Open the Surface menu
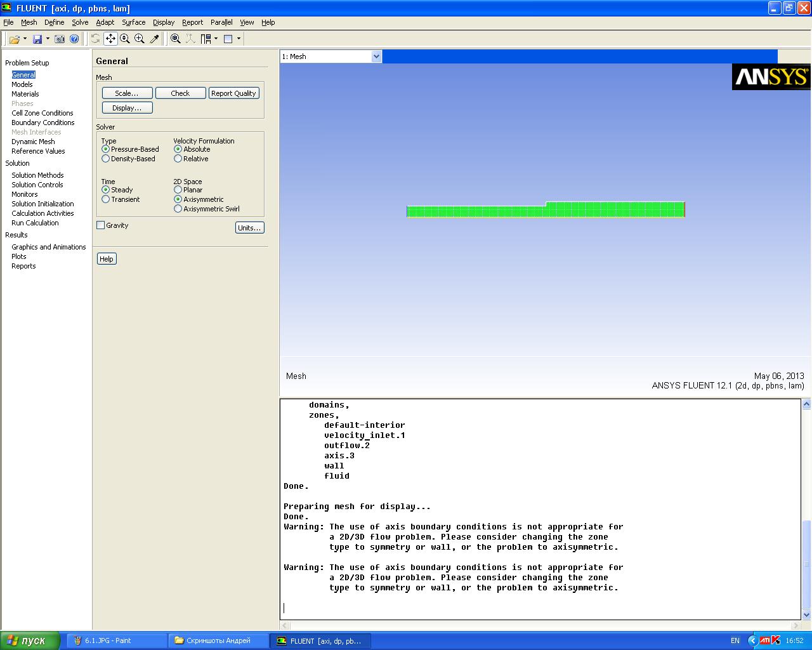Image resolution: width=812 pixels, height=650 pixels. [134, 22]
